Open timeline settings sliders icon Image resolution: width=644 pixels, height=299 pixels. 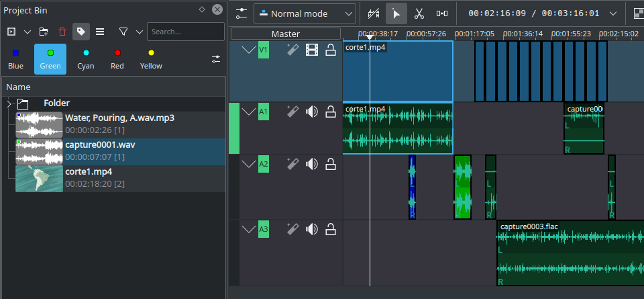click(241, 13)
